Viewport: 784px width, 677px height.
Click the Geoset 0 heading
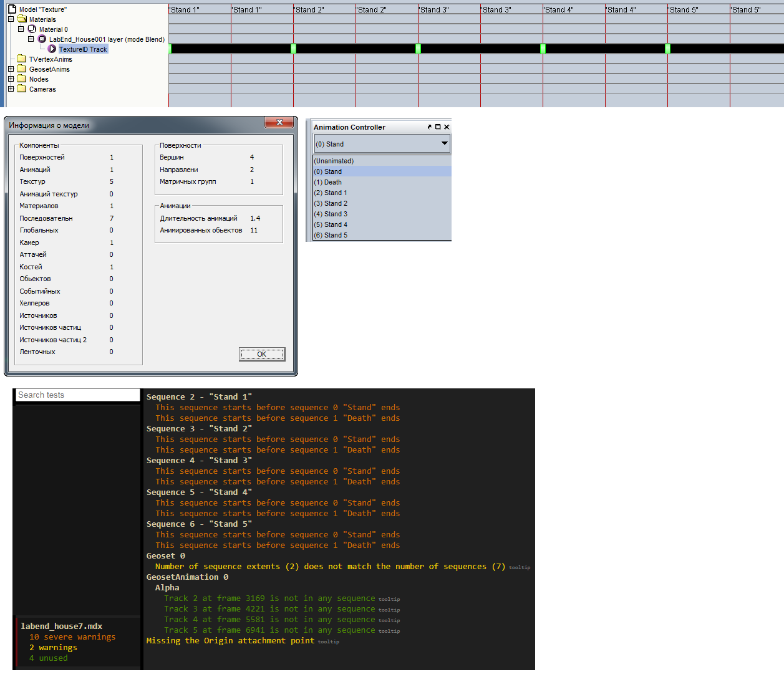pyautogui.click(x=166, y=556)
